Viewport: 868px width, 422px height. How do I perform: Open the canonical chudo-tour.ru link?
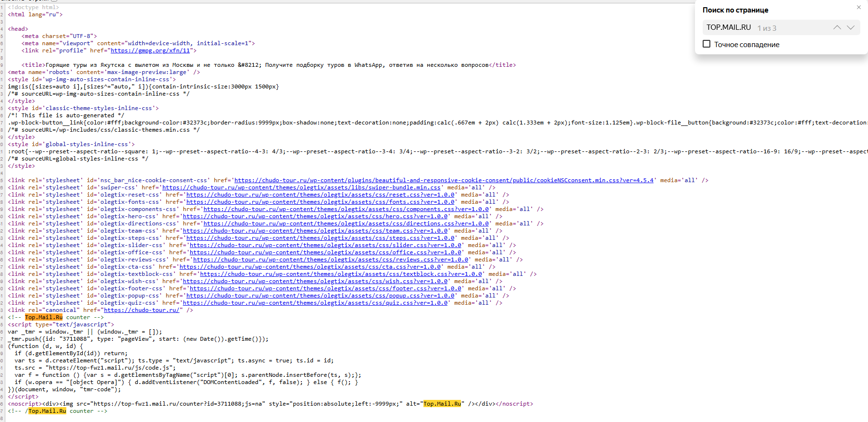142,310
